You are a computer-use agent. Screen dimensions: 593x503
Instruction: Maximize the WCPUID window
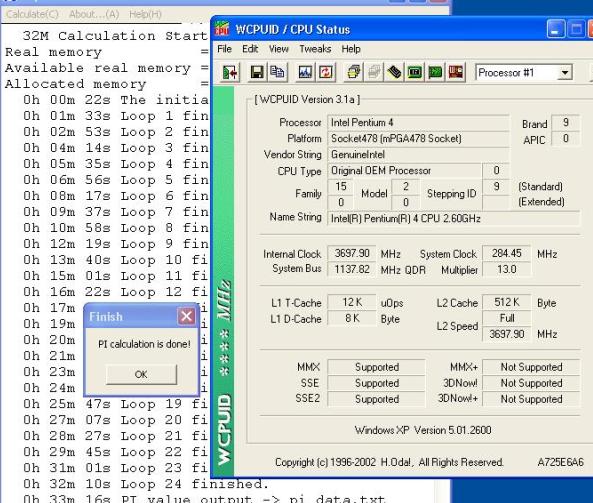[x=576, y=29]
